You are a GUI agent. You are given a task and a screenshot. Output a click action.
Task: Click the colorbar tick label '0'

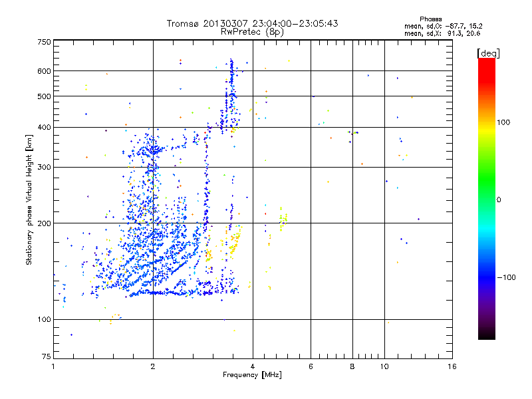pos(499,199)
